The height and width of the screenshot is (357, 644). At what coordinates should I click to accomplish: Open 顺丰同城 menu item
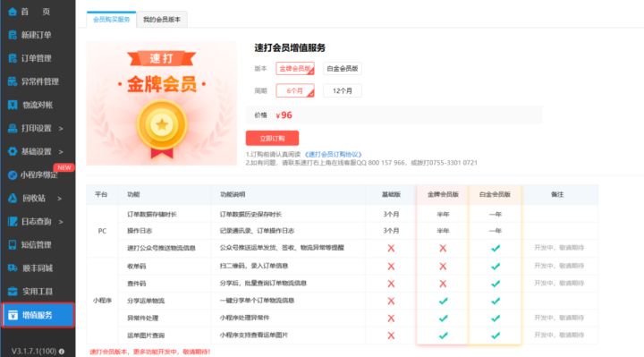(x=38, y=268)
